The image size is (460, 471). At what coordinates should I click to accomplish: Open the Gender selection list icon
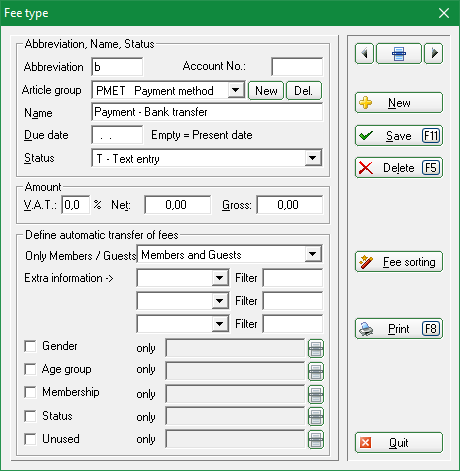click(x=316, y=349)
